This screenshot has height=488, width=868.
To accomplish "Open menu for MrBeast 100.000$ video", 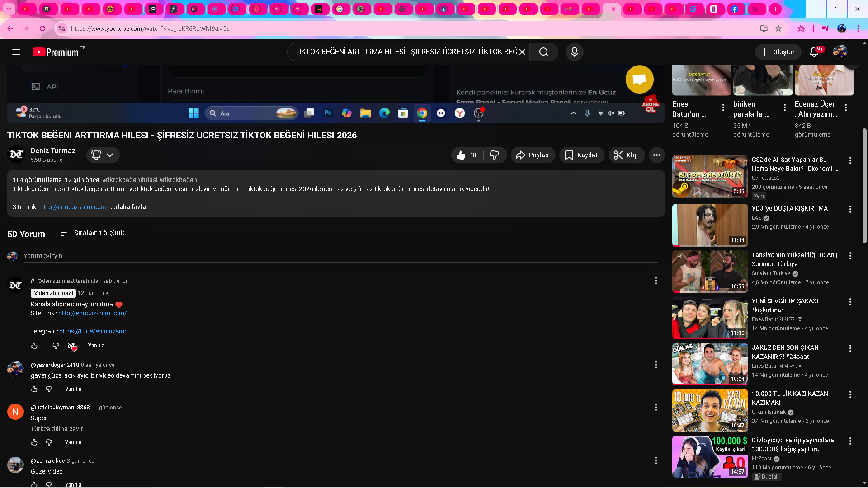I will coord(850,441).
